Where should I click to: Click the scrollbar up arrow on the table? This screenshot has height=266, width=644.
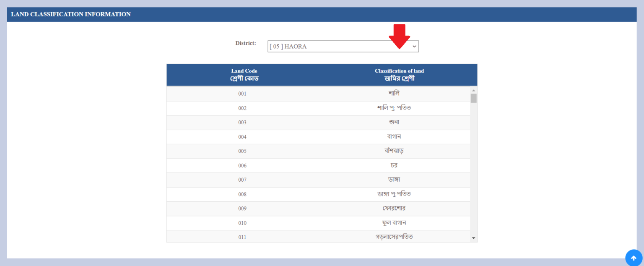[473, 89]
